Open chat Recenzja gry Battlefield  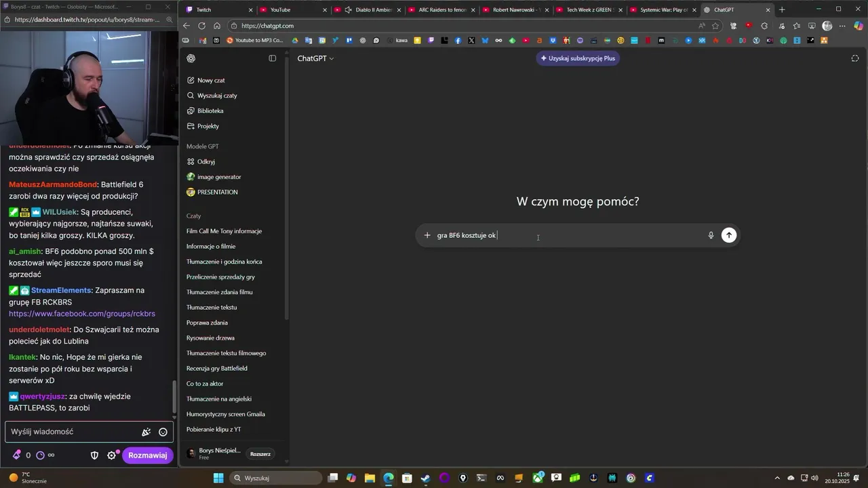tap(216, 368)
